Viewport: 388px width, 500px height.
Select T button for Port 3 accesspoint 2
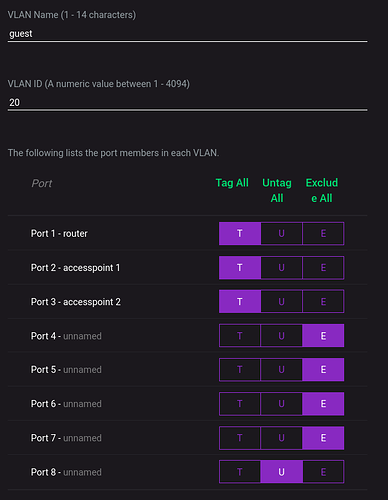(x=240, y=302)
